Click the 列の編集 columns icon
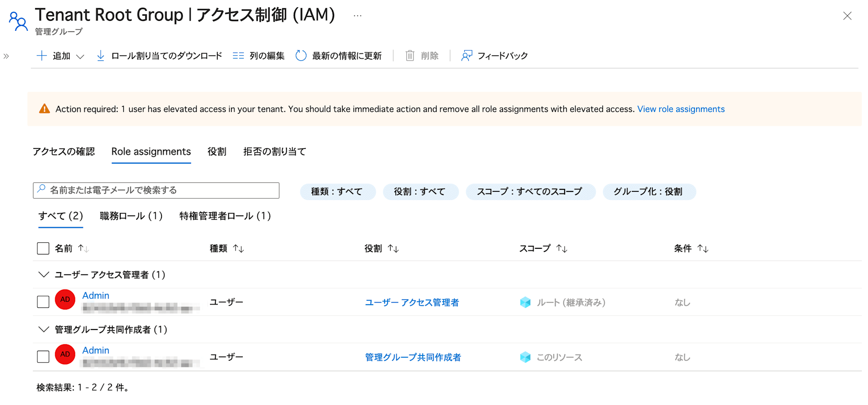 [238, 56]
